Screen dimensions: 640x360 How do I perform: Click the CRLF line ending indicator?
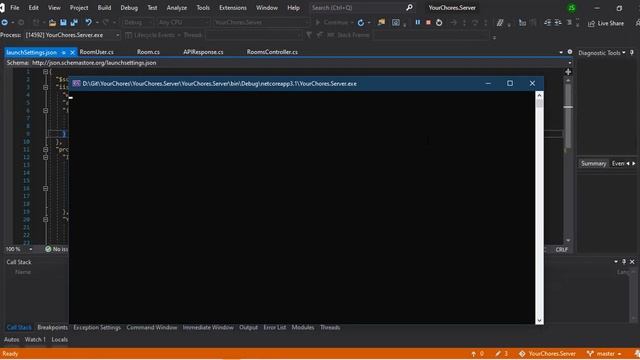pos(562,249)
